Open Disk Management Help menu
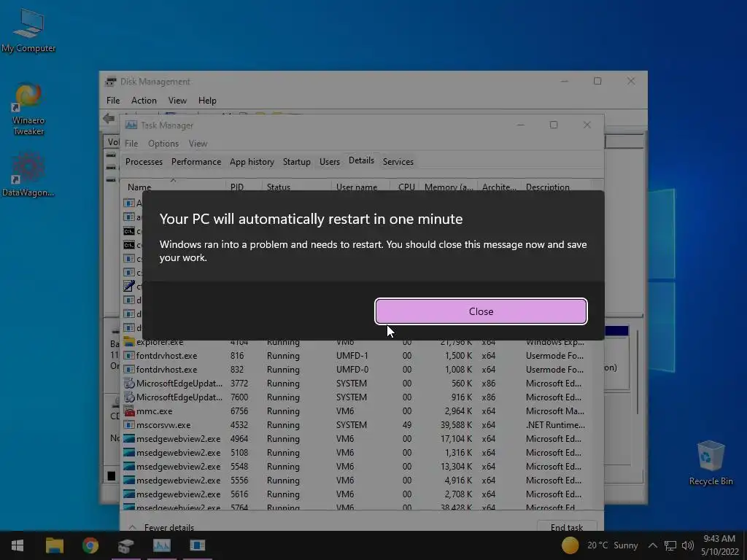 pos(207,101)
